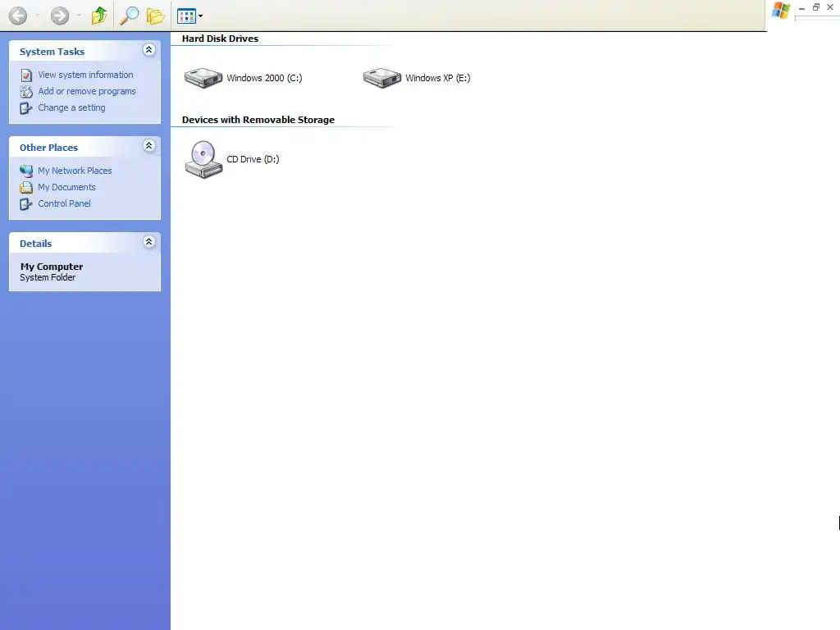
Task: Select the Windows XP (E:) drive icon
Action: [x=382, y=78]
